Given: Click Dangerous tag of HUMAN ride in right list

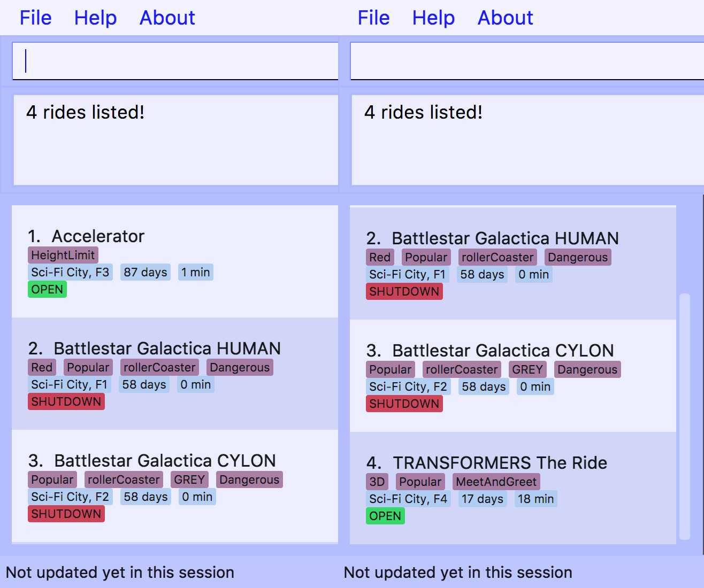Looking at the screenshot, I should (578, 257).
